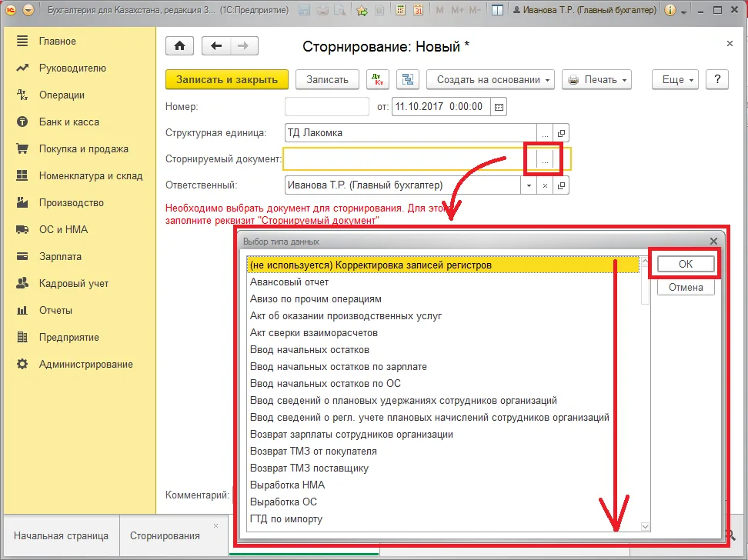Confirm data type selection with OK
Screen dimensions: 748x560
click(686, 264)
